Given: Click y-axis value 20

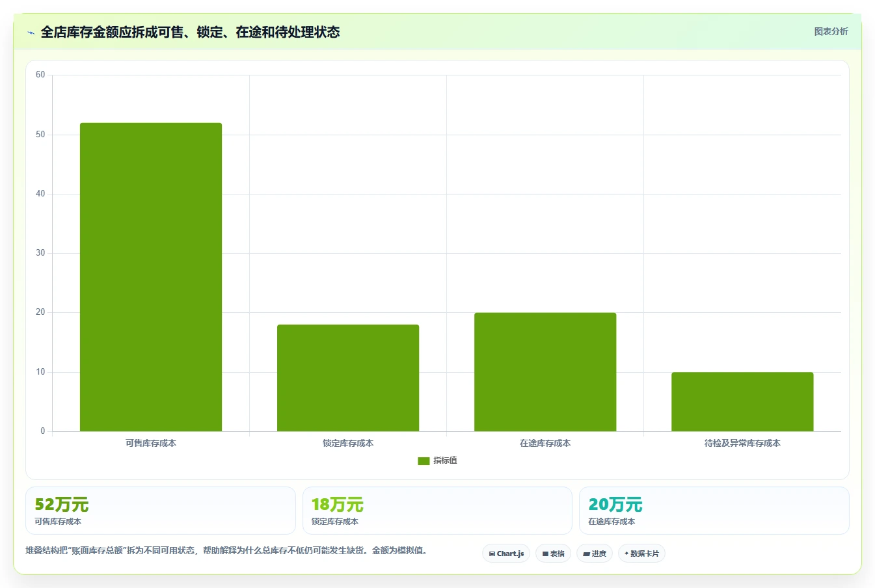Looking at the screenshot, I should pos(40,312).
